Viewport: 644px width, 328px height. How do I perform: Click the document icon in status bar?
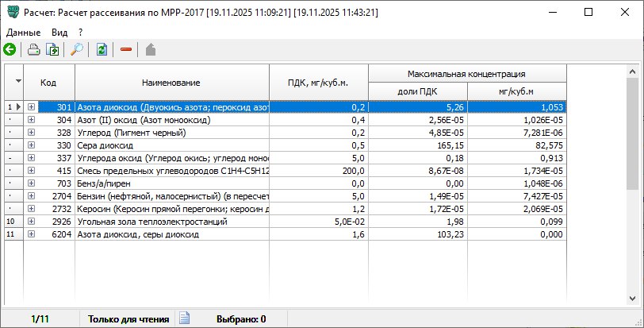[184, 318]
